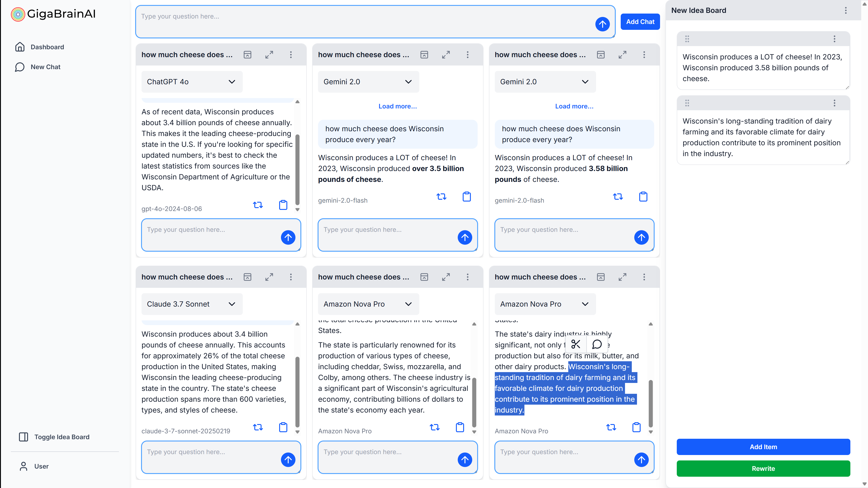The width and height of the screenshot is (868, 488).
Task: Click the GigaBrainAI logo
Action: 53,14
